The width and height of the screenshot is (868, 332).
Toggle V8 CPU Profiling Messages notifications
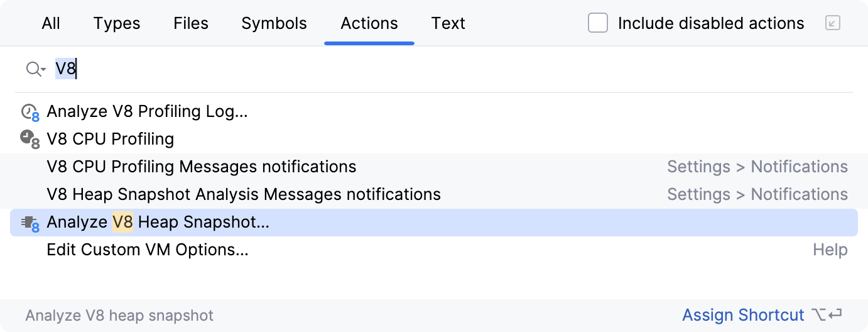[x=202, y=167]
